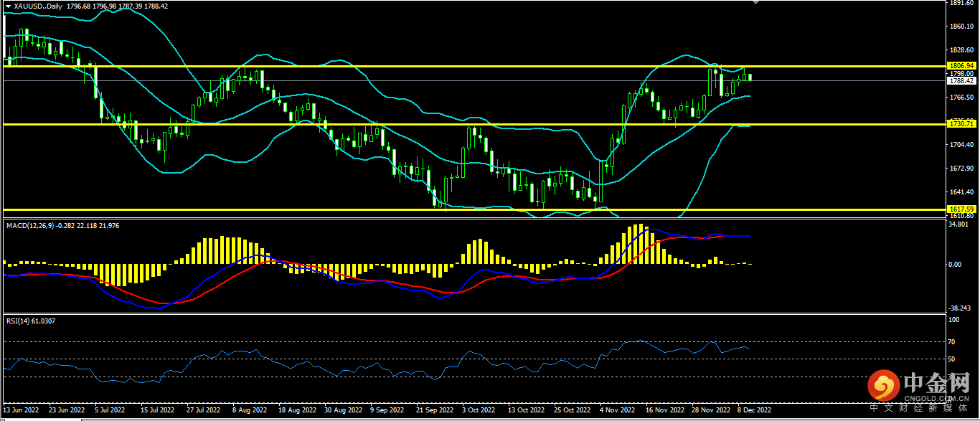
Task: Click the XAUUSD.,Daily chart title
Action: [38, 6]
